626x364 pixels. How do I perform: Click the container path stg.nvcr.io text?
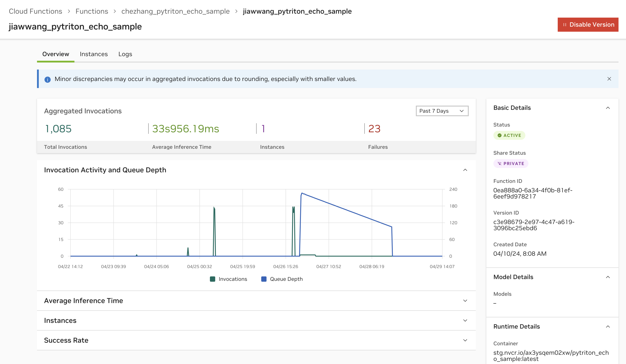(551, 356)
